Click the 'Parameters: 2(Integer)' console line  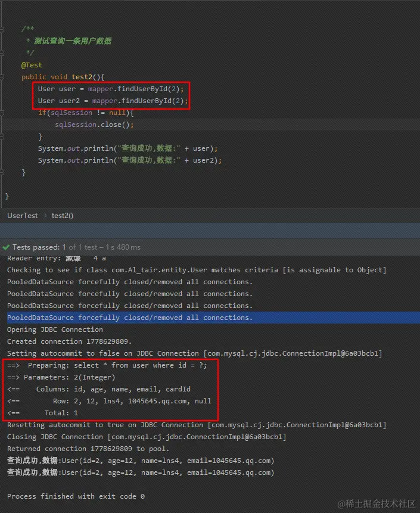[61, 377]
